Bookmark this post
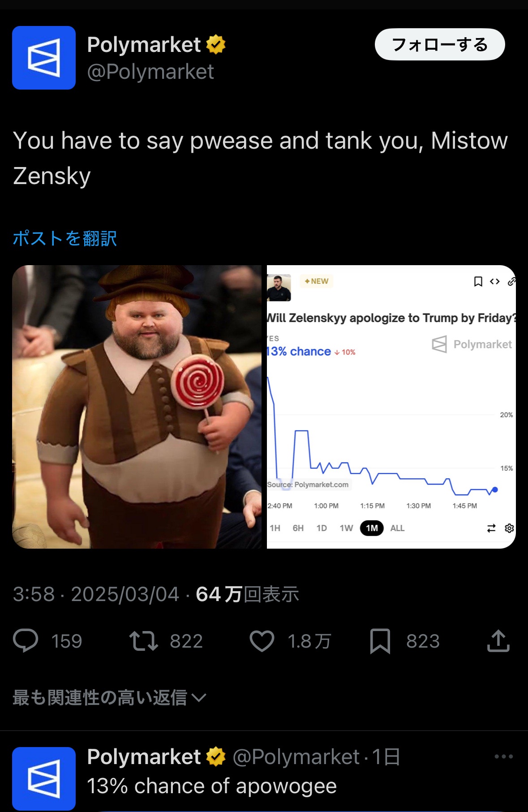This screenshot has height=812, width=528. (380, 641)
